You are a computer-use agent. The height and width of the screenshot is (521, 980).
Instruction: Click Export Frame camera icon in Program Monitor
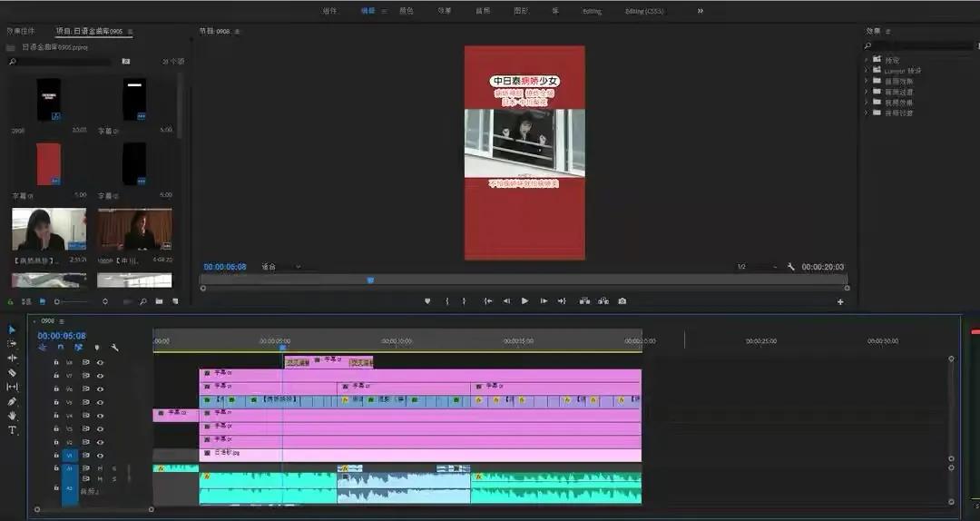(x=622, y=301)
